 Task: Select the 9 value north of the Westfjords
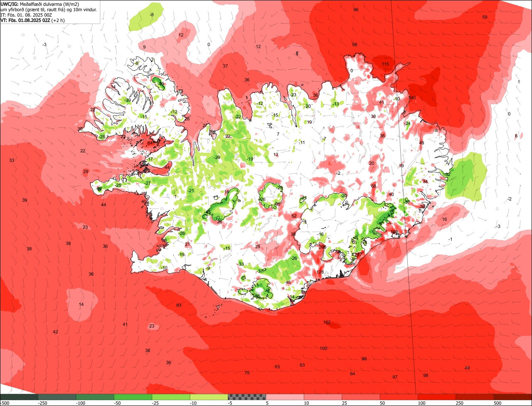(144, 47)
